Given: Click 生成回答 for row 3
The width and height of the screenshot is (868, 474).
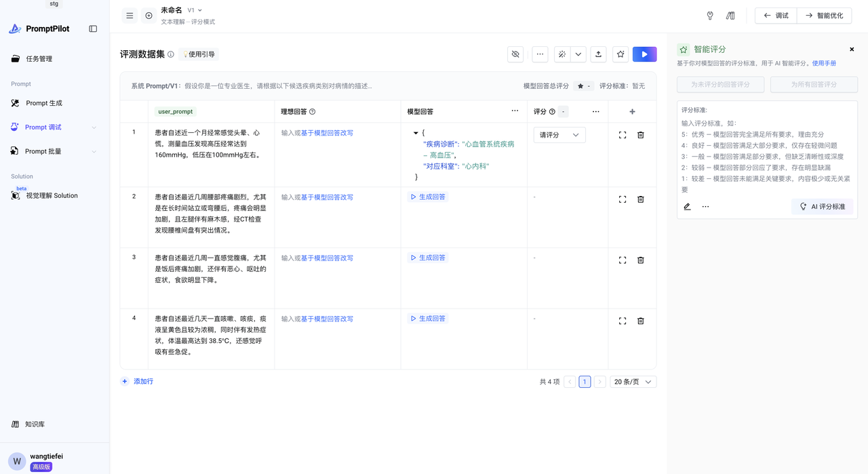Looking at the screenshot, I should [428, 258].
